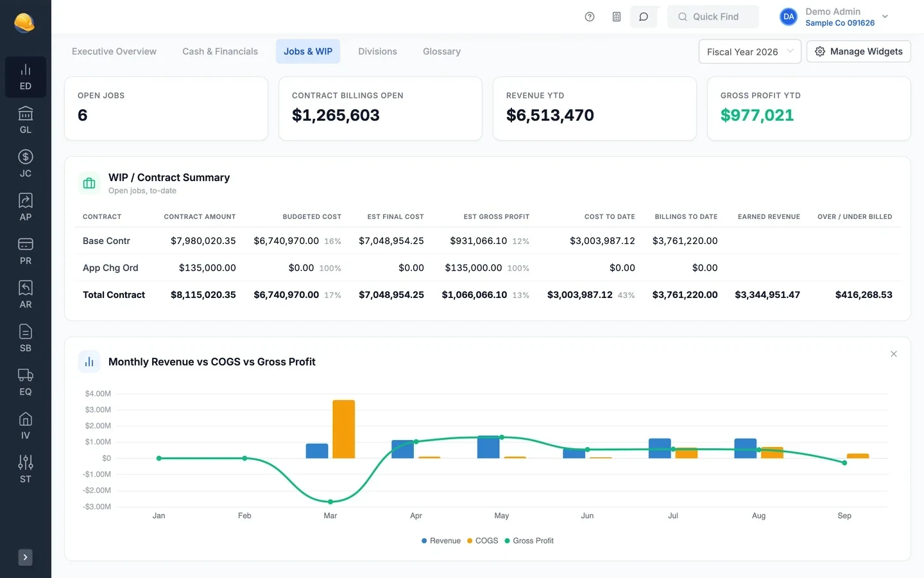Click the App Chg Ord row label
This screenshot has height=578, width=924.
(x=110, y=268)
